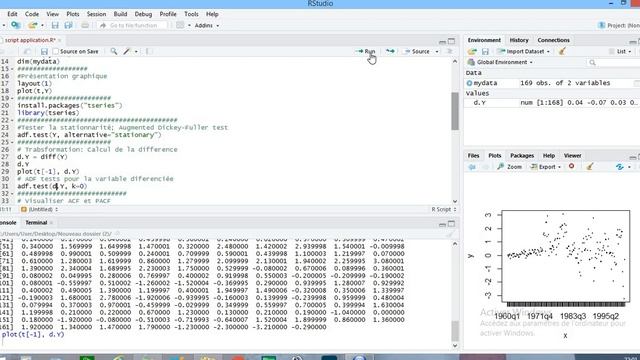This screenshot has height=360, width=640.
Task: Go to next plot arrow
Action: click(x=485, y=167)
